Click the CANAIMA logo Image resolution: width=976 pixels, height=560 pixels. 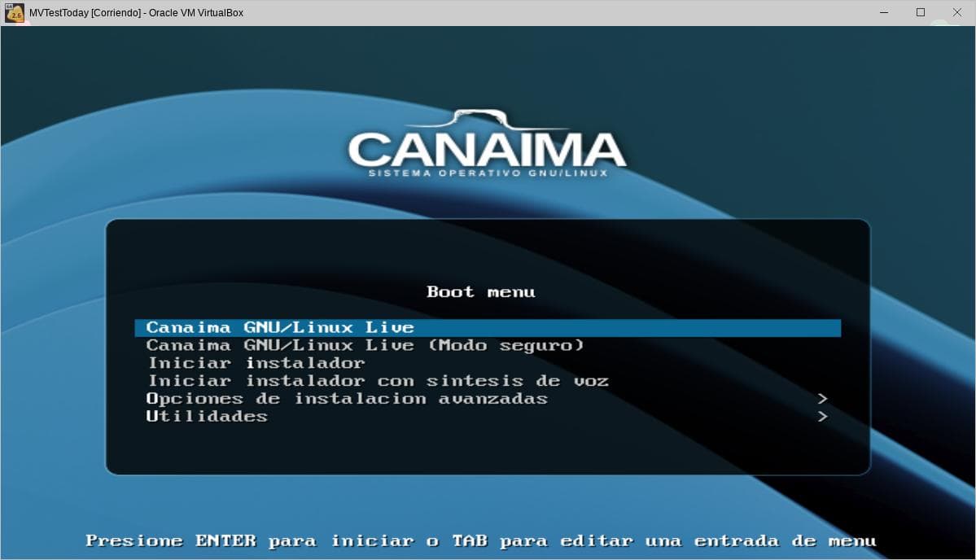point(488,144)
